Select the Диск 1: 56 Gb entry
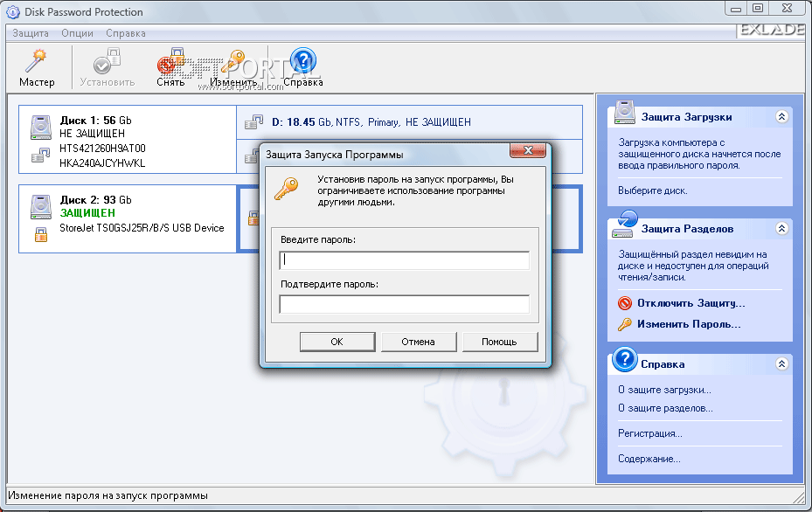Viewport: 812px width, 512px height. pos(128,139)
